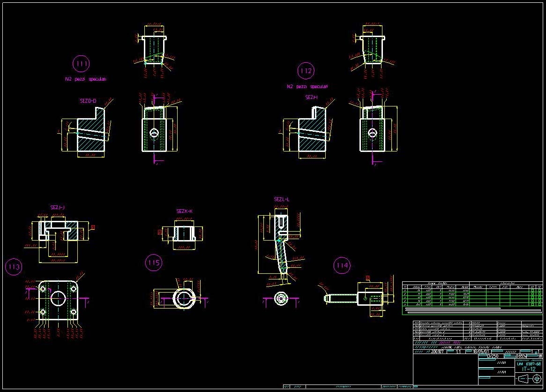Viewport: 546px width, 392px height.
Task: Click the D/250 field in title block
Action: tap(493, 356)
